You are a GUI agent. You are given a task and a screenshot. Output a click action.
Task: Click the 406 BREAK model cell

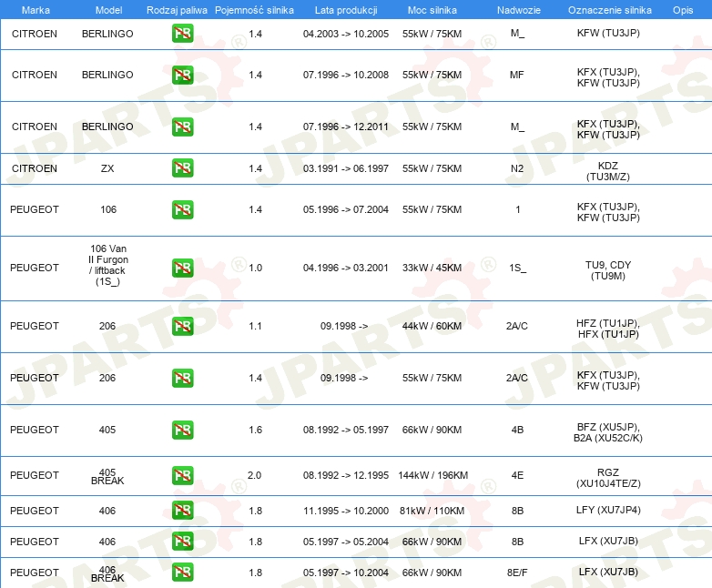click(107, 573)
